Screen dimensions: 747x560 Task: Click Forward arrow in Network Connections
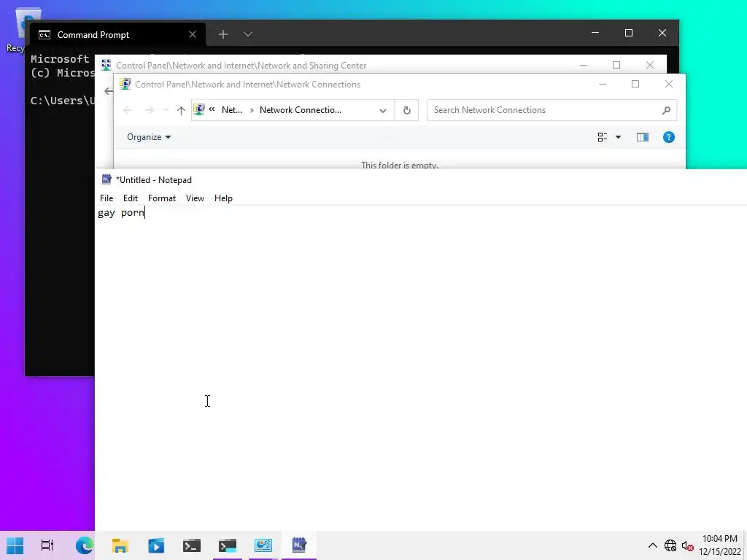click(149, 111)
